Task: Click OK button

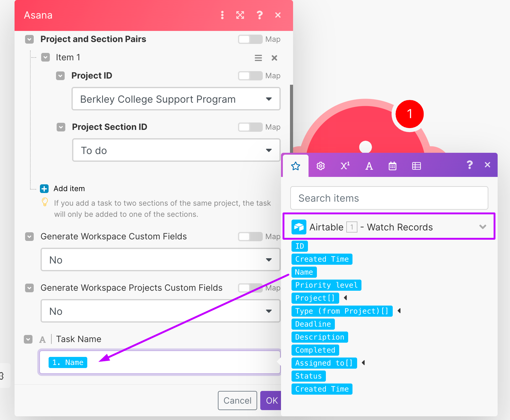Action: click(271, 401)
